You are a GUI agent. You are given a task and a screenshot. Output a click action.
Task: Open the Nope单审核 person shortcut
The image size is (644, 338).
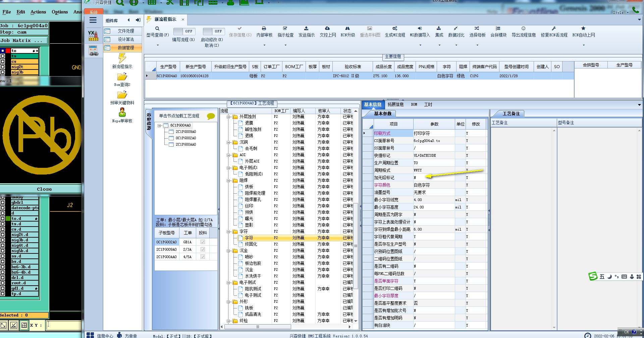click(122, 112)
